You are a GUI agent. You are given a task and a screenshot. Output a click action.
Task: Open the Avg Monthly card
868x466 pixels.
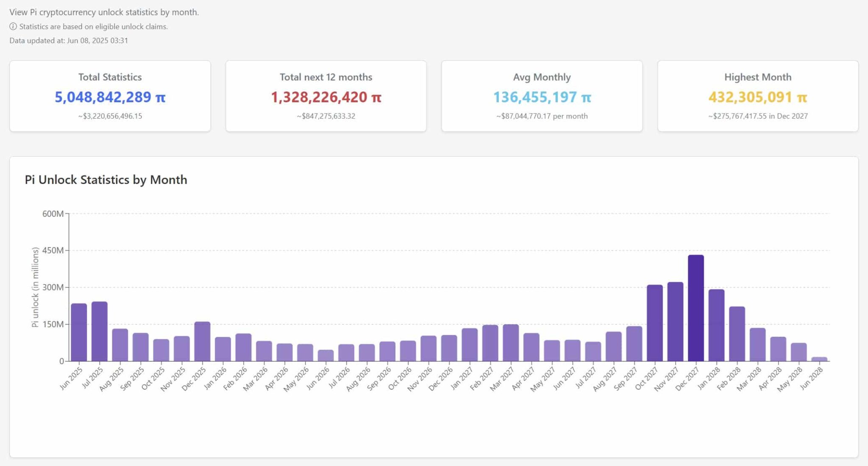pyautogui.click(x=542, y=96)
